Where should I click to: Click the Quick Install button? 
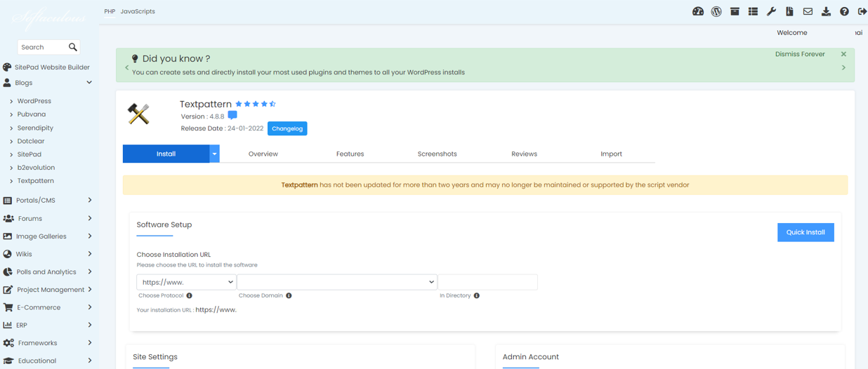[x=805, y=232]
